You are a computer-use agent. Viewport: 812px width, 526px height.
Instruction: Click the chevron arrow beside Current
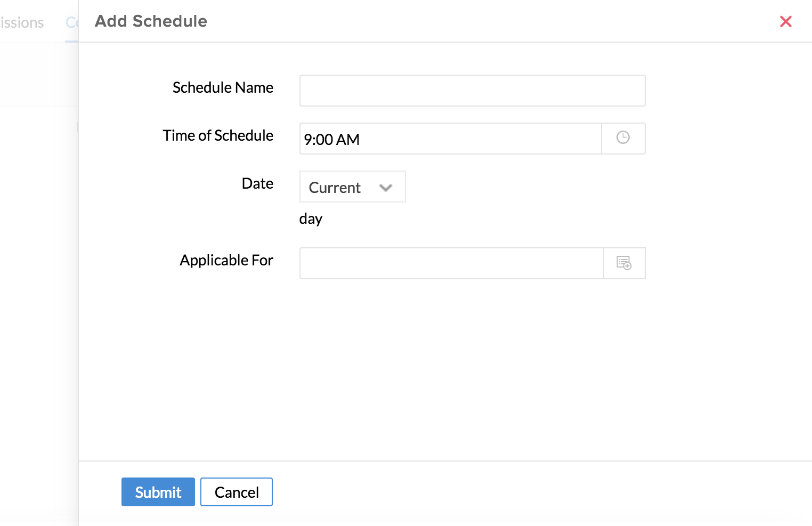[x=386, y=188]
